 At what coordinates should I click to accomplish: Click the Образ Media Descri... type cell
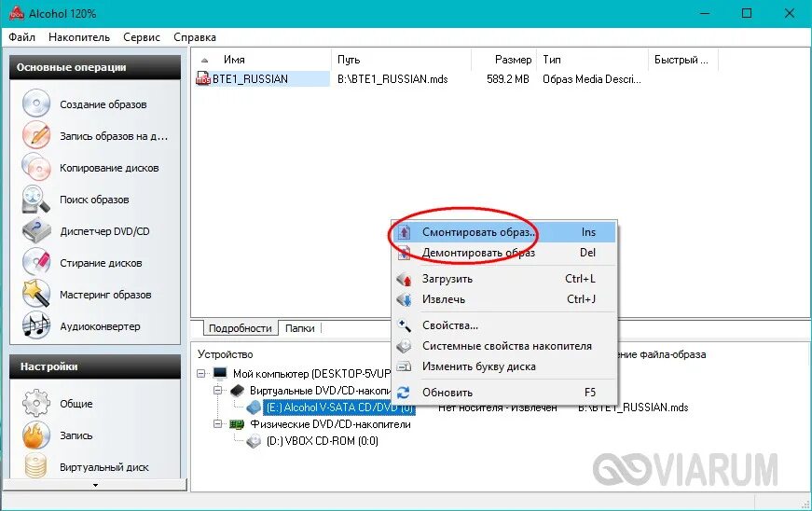(592, 79)
